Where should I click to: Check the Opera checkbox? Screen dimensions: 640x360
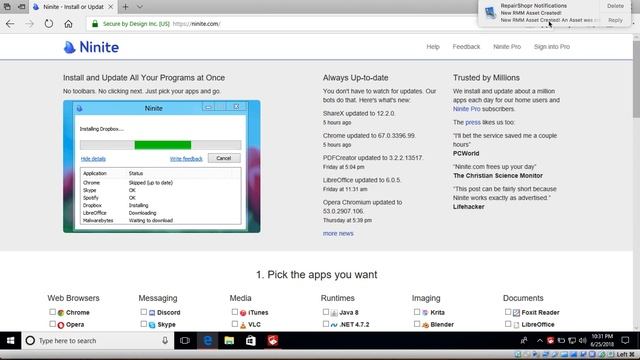click(x=52, y=324)
